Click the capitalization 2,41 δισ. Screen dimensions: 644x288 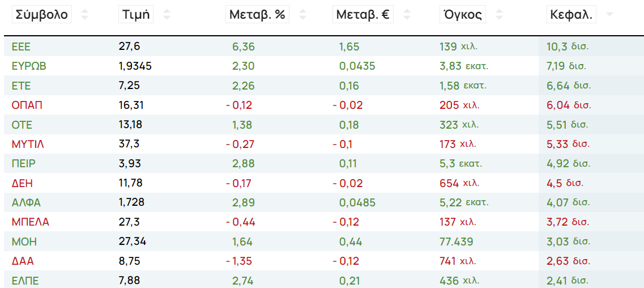click(x=567, y=281)
